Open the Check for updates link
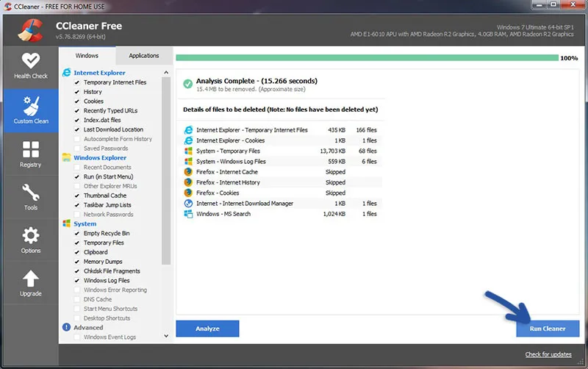The image size is (588, 369). [x=548, y=354]
